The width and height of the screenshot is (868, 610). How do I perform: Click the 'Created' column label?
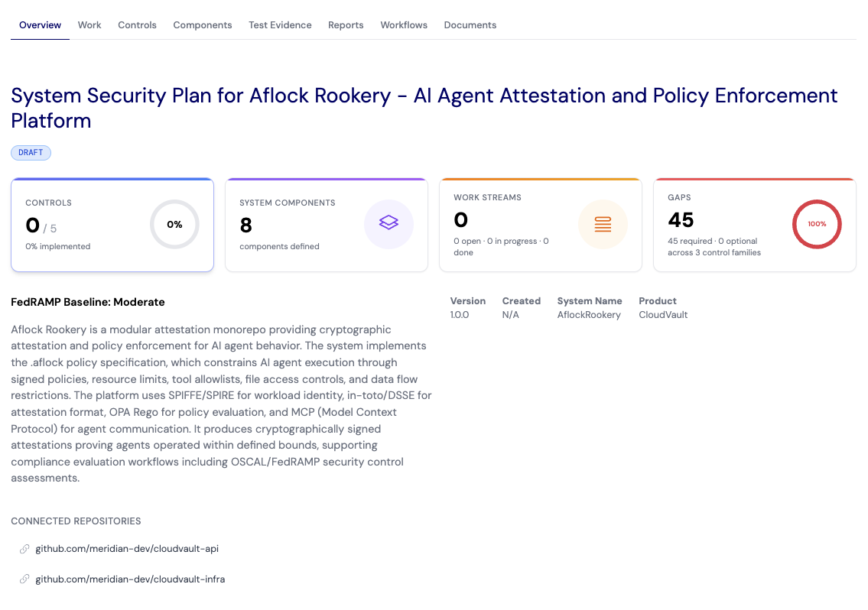pos(522,300)
